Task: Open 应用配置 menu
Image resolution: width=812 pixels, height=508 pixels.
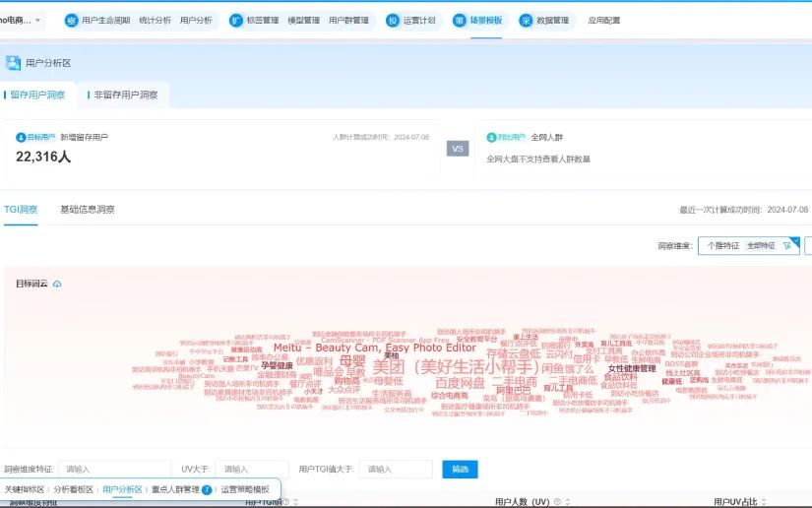Action: [603, 21]
